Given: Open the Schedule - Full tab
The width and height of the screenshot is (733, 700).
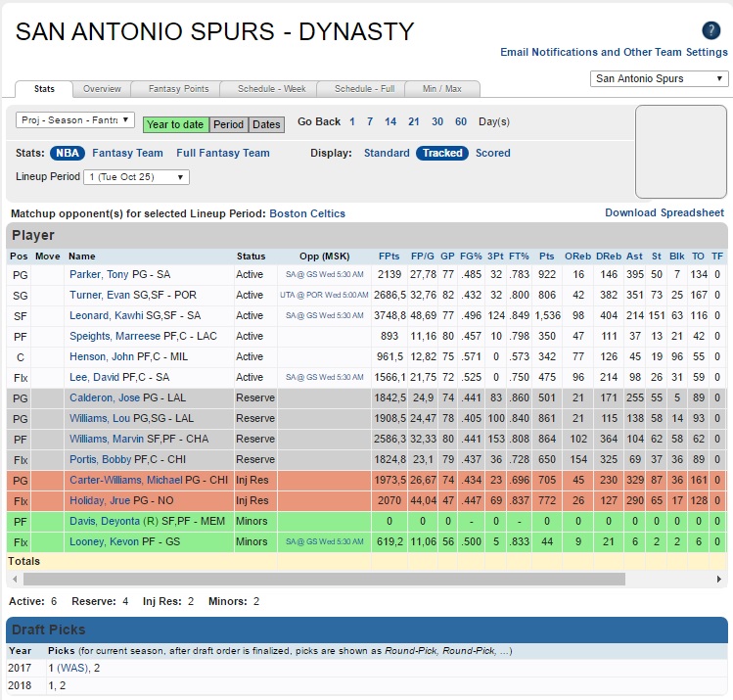Looking at the screenshot, I should [x=364, y=89].
